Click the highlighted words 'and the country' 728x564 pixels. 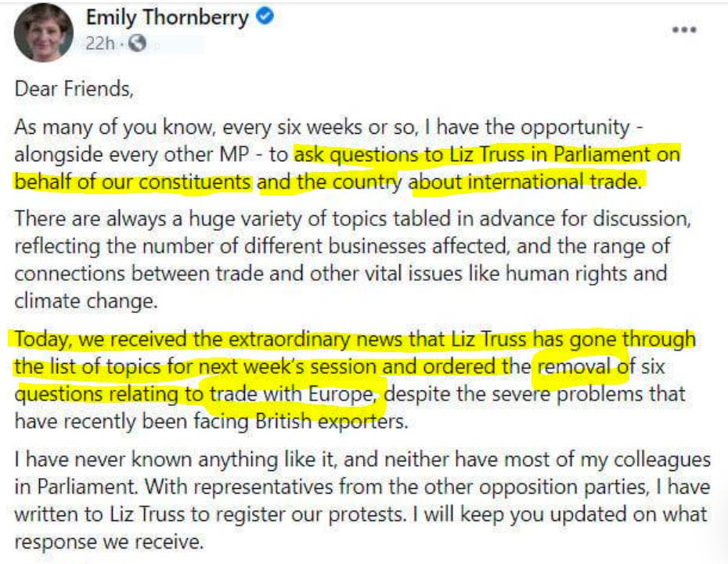click(330, 181)
